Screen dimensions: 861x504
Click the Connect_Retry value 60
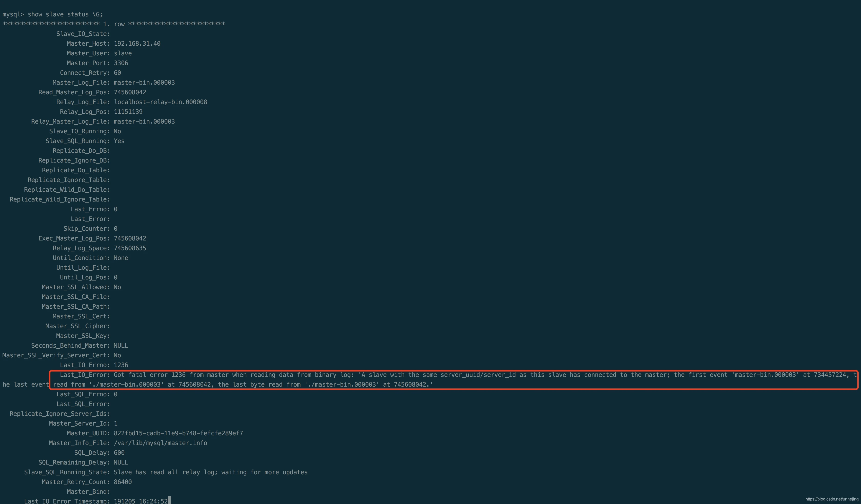pyautogui.click(x=117, y=73)
